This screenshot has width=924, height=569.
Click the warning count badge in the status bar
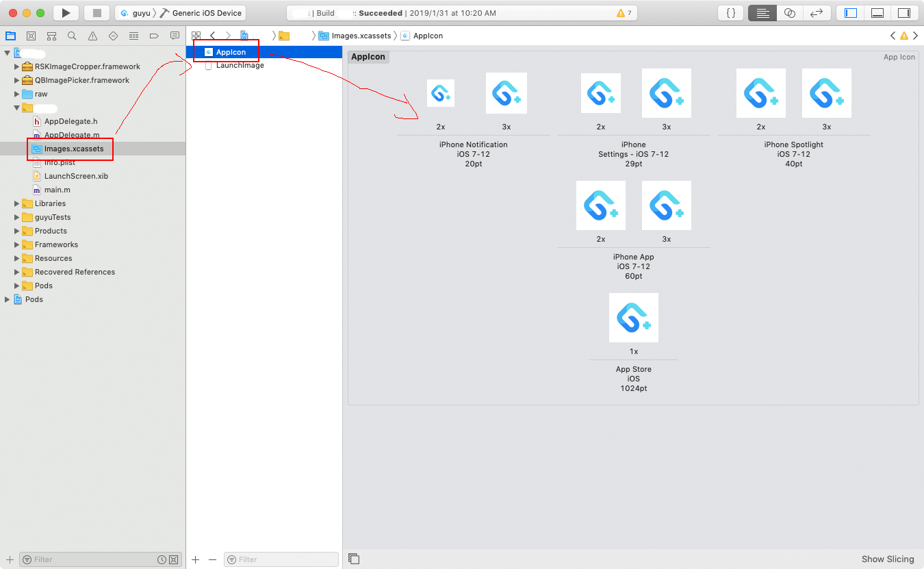[624, 13]
